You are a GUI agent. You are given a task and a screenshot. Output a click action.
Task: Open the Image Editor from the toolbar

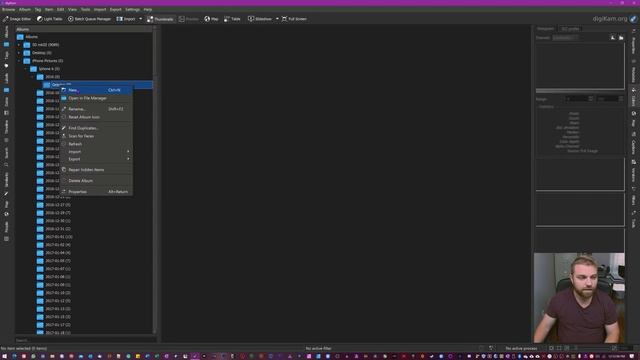[17, 19]
